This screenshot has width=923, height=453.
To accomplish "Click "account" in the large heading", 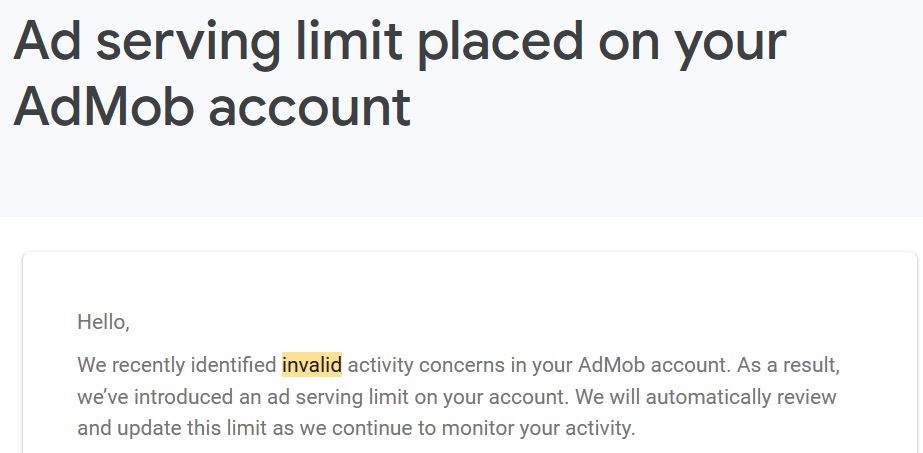I will pyautogui.click(x=309, y=106).
